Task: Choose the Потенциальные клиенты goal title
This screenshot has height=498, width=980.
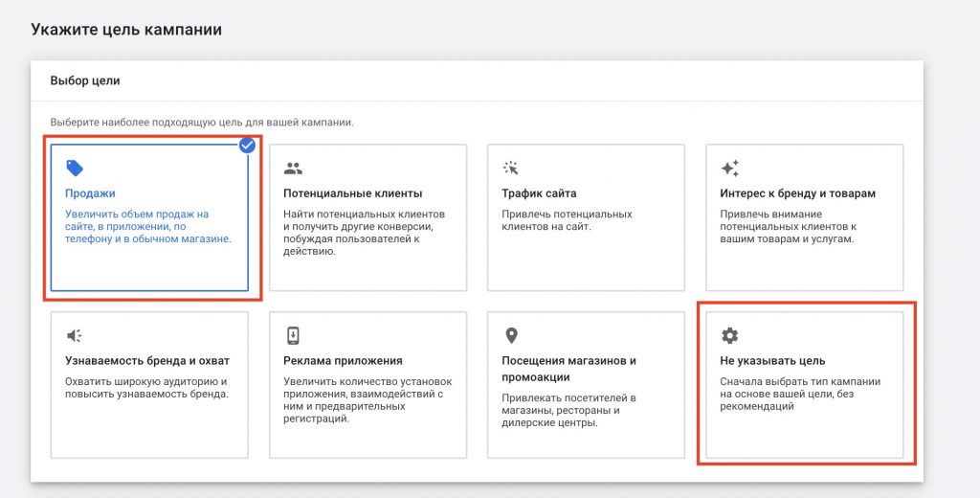Action: [x=352, y=193]
